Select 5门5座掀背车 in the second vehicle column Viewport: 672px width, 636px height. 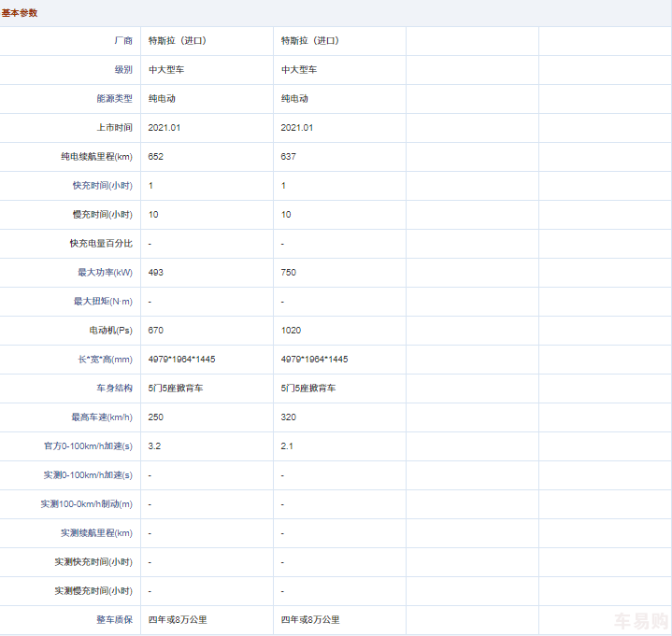click(308, 388)
